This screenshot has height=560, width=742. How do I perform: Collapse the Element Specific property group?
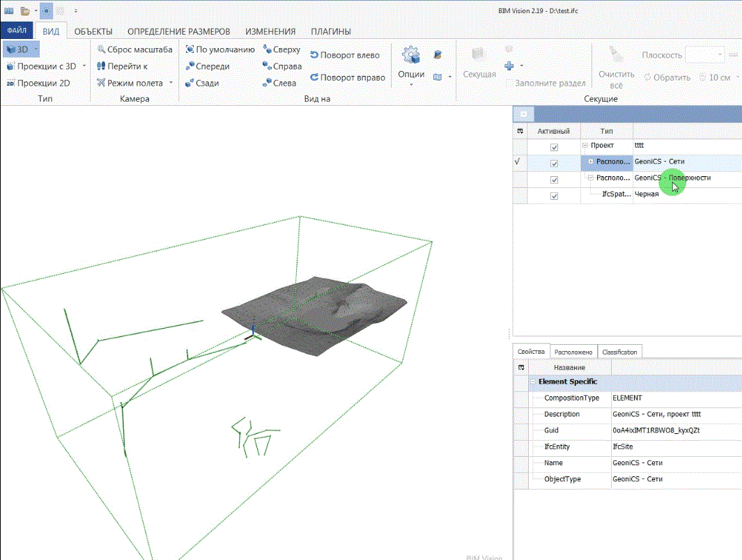[533, 381]
